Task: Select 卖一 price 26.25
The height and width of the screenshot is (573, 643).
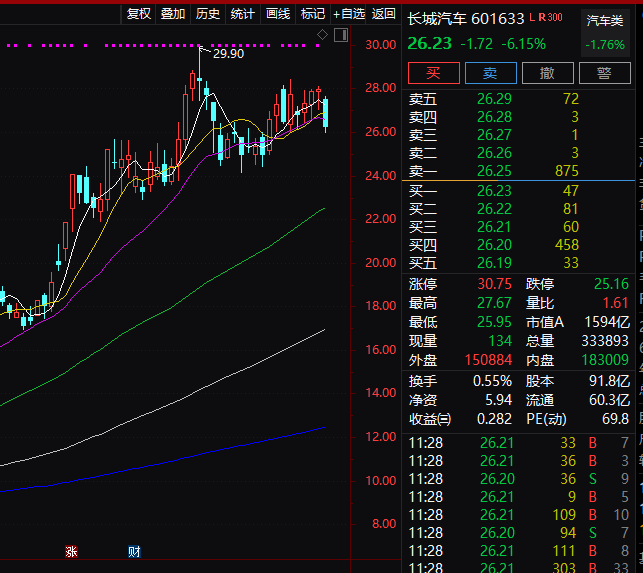Action: coord(494,171)
